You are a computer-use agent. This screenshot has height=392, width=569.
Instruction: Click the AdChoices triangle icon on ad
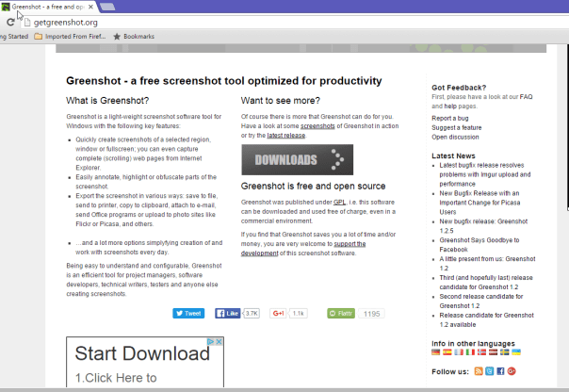[210, 342]
